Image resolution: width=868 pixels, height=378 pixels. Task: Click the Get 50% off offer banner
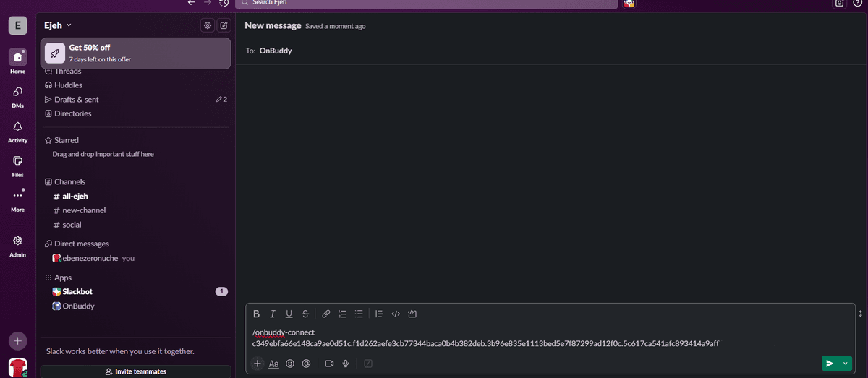(136, 53)
